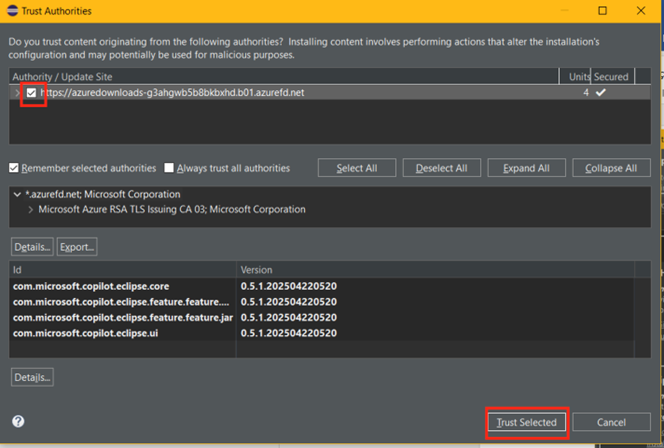Viewport: 664px width, 448px height.
Task: Click the Id column header
Action: point(122,270)
